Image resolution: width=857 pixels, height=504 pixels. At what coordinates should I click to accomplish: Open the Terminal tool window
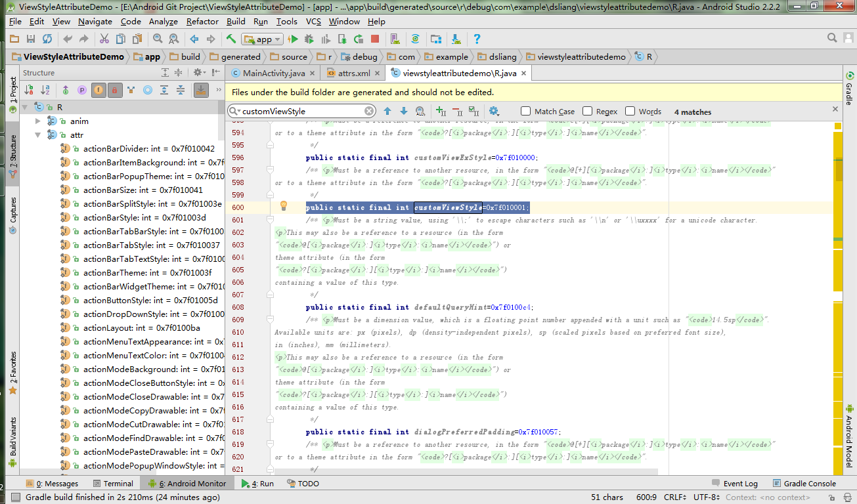[x=112, y=484]
